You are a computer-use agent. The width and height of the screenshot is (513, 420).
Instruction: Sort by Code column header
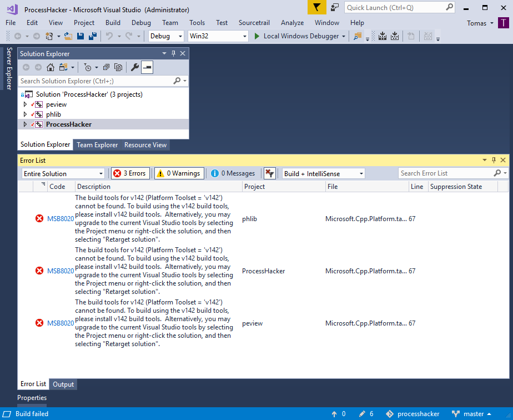[61, 187]
